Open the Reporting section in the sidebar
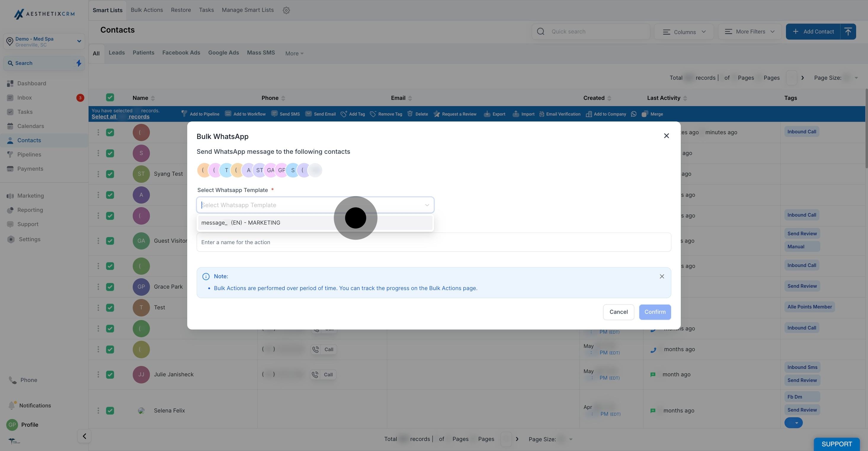868x451 pixels. tap(30, 210)
